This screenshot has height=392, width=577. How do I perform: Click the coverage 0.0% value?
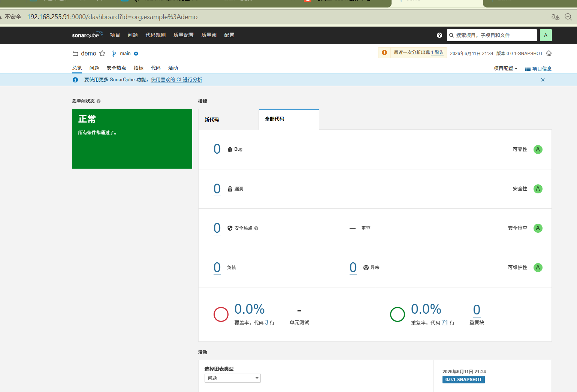tap(250, 309)
